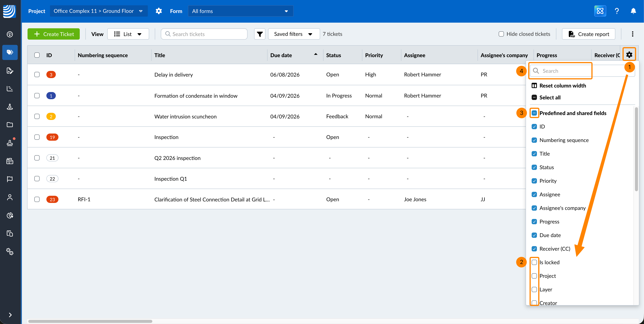Click the column settings gear in table header

[629, 55]
